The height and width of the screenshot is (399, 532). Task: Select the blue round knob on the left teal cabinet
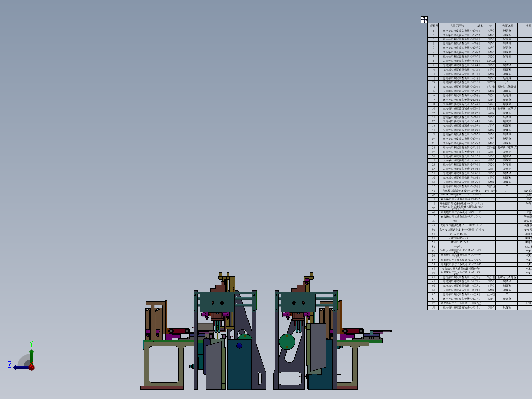239,345
